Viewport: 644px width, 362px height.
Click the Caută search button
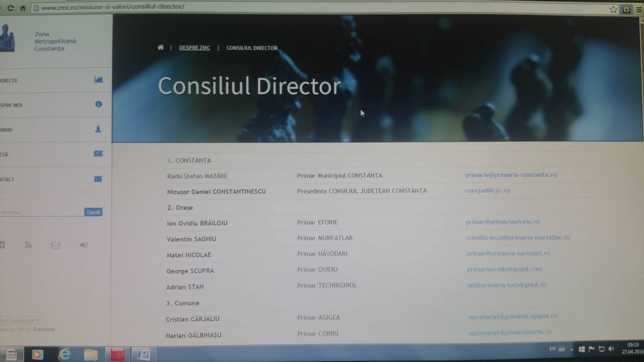pyautogui.click(x=93, y=212)
